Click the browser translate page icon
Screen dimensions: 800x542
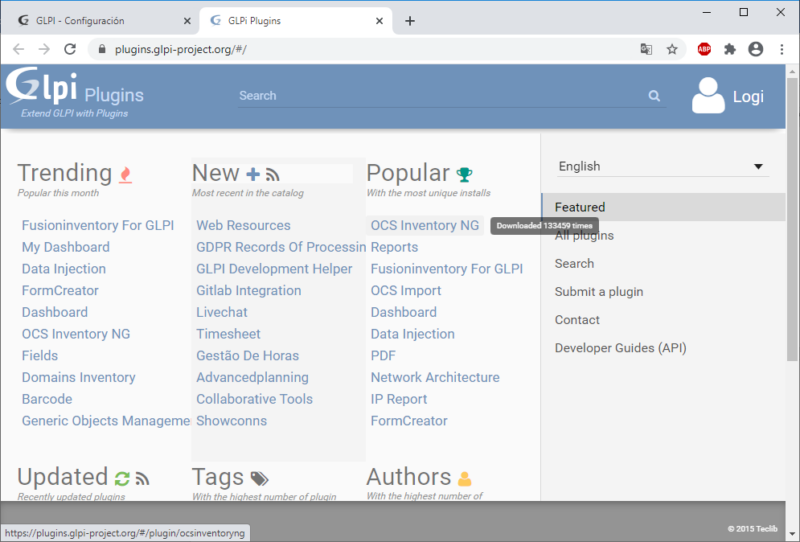pyautogui.click(x=646, y=49)
